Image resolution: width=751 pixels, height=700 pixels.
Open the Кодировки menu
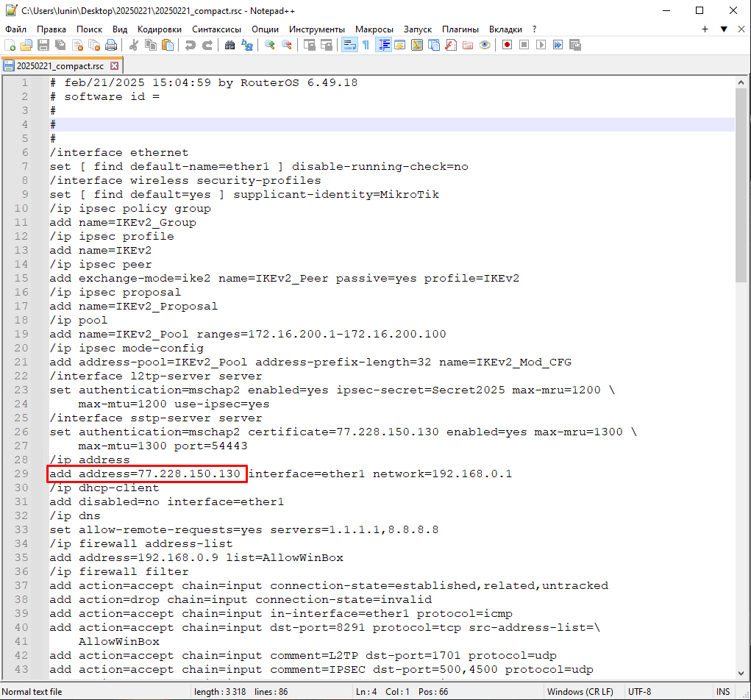coord(160,29)
